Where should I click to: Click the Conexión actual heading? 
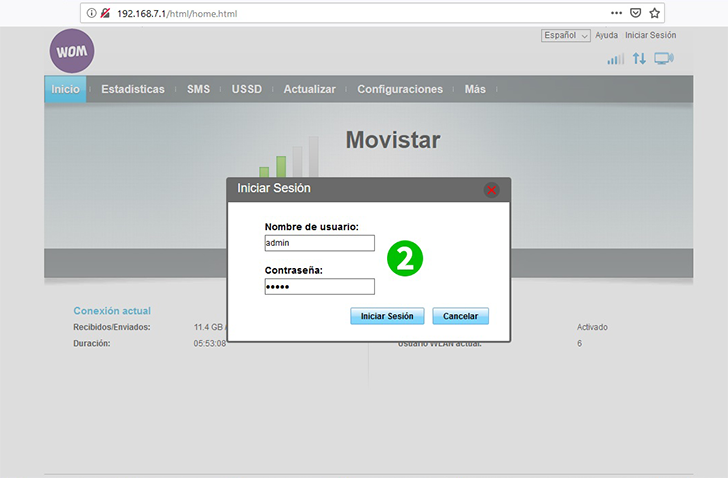coord(112,310)
